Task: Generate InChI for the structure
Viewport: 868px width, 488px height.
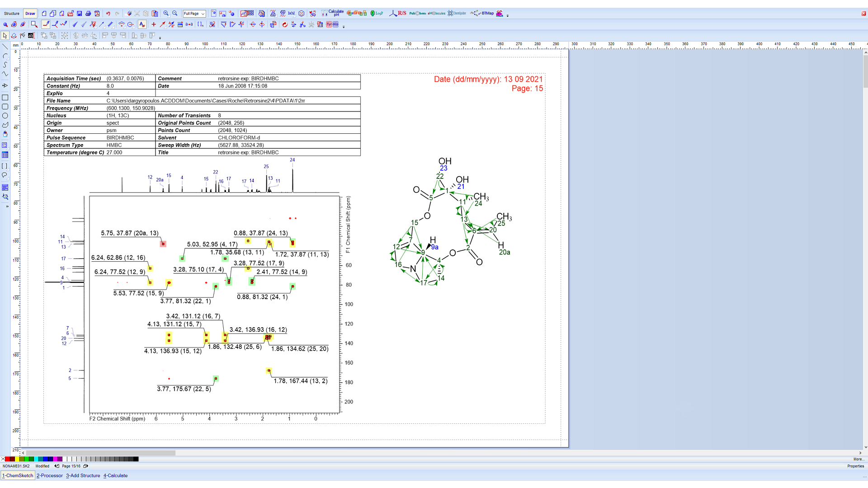Action: [x=292, y=14]
